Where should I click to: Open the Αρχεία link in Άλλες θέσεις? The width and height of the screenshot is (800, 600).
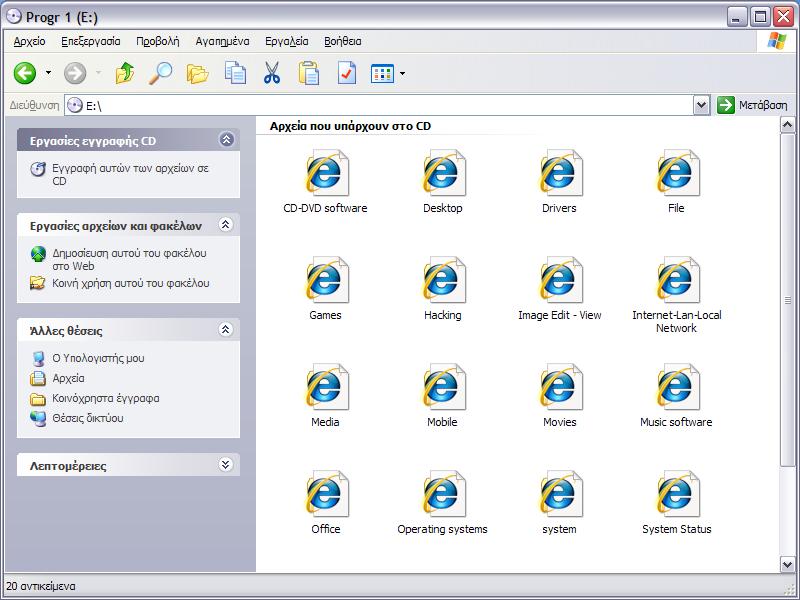[x=68, y=378]
